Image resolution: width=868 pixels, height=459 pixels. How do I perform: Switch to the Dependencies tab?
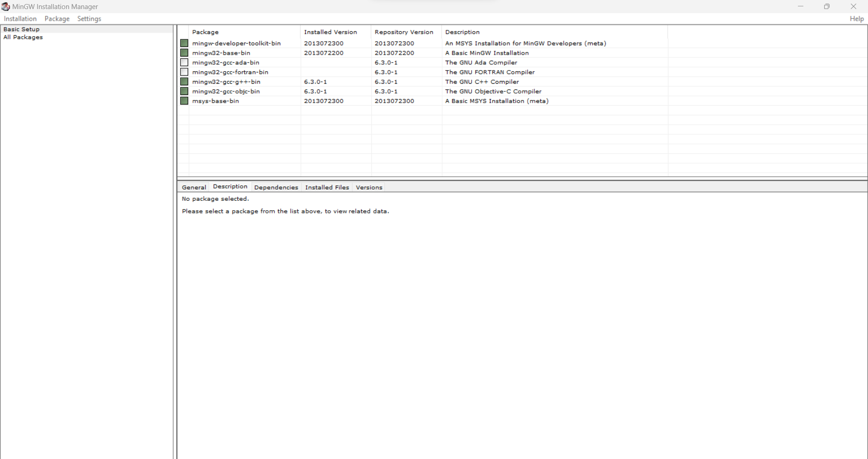click(x=276, y=187)
